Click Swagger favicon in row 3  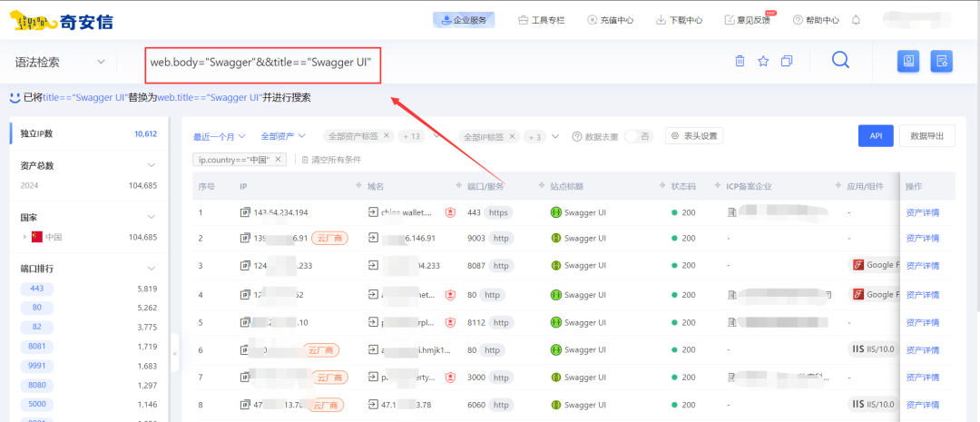(x=555, y=266)
